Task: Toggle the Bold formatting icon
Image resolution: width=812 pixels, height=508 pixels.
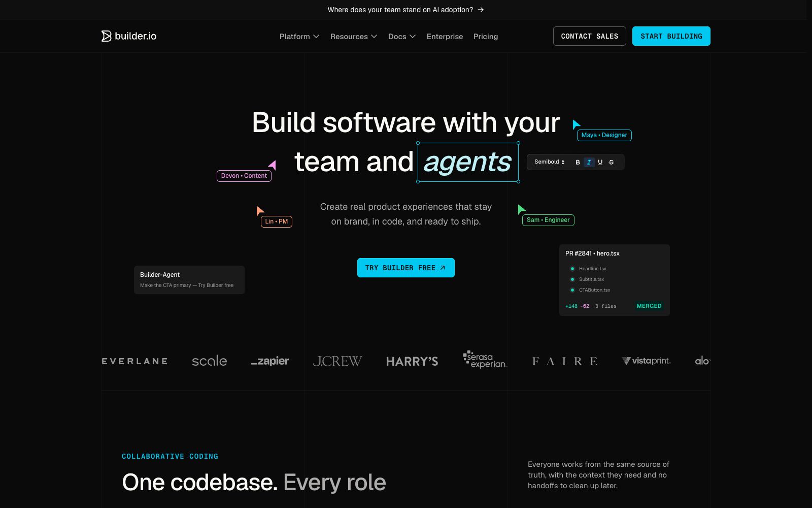Action: point(578,162)
